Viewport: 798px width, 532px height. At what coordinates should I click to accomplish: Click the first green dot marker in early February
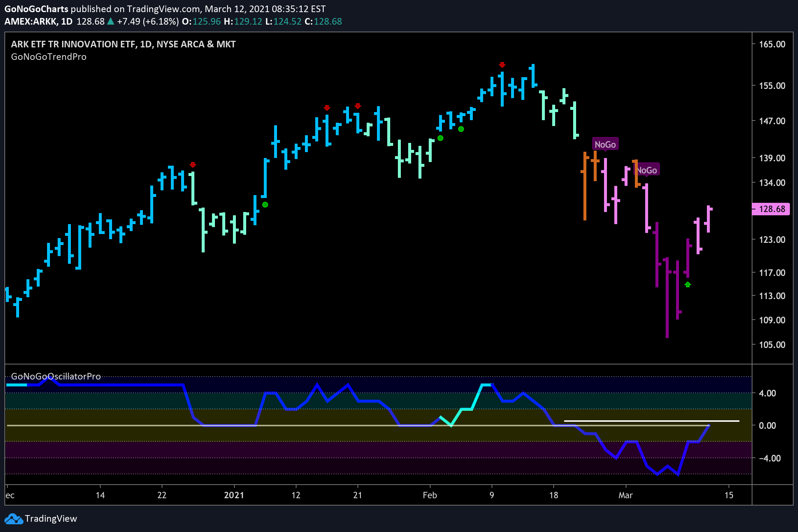pos(441,138)
